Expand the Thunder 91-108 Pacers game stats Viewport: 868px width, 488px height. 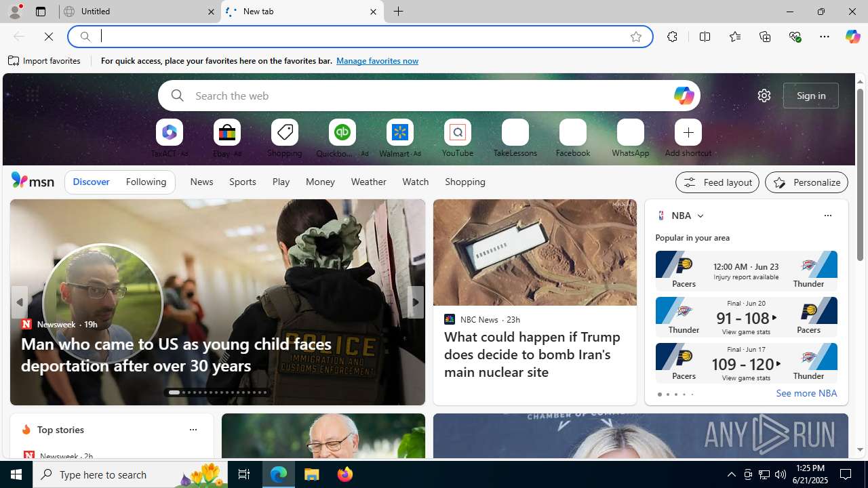click(x=746, y=317)
